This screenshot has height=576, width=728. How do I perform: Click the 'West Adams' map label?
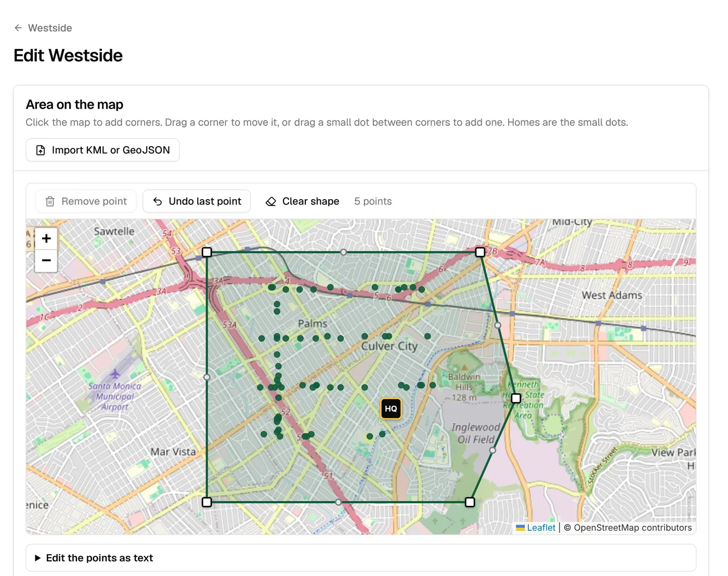pyautogui.click(x=612, y=295)
